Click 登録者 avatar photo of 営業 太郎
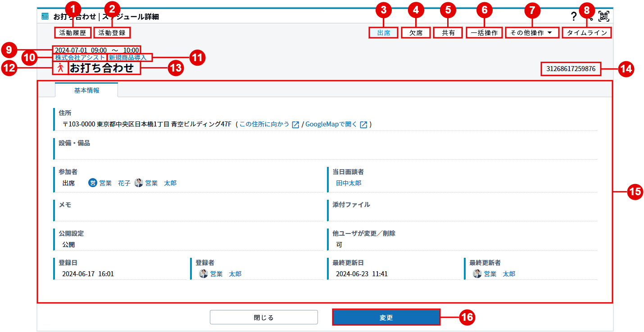Image resolution: width=644 pixels, height=332 pixels. click(204, 274)
